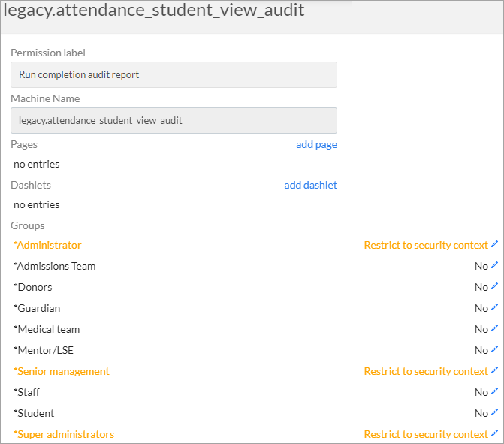
Task: Click Super administrators edit pencil icon
Action: tap(495, 433)
